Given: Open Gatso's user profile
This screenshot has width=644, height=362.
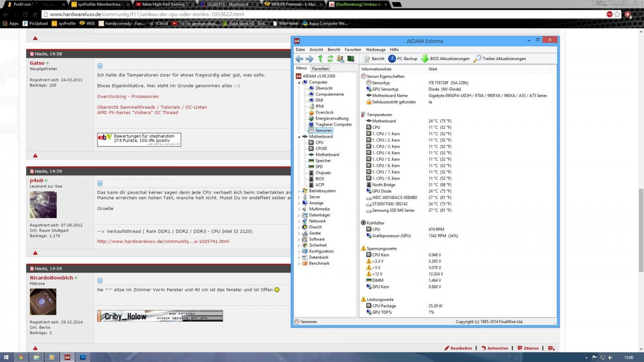Looking at the screenshot, I should (x=37, y=63).
